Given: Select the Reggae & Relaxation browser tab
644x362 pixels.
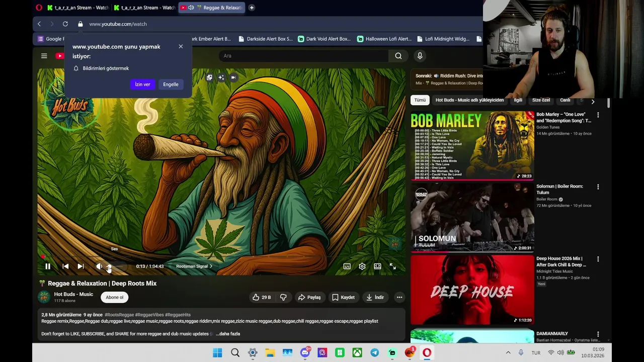Looking at the screenshot, I should point(212,8).
